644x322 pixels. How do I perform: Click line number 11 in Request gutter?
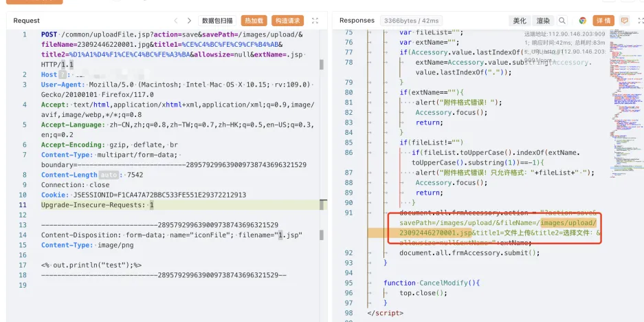point(23,205)
